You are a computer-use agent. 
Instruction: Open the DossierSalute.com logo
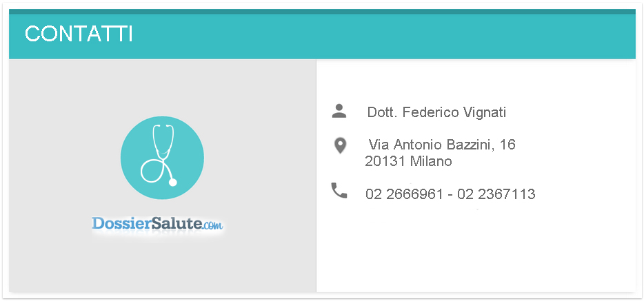(x=158, y=224)
